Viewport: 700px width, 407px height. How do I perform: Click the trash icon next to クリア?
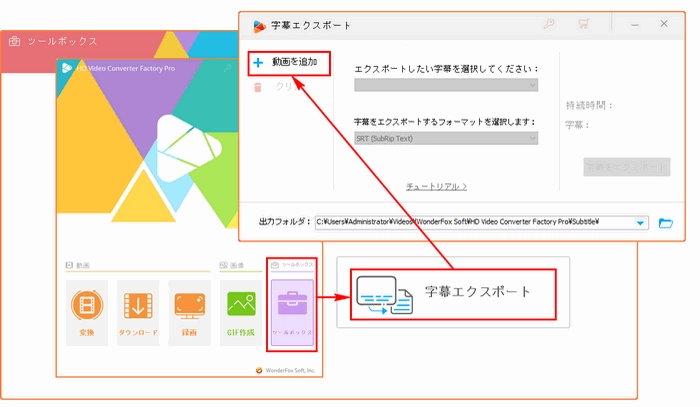point(258,88)
